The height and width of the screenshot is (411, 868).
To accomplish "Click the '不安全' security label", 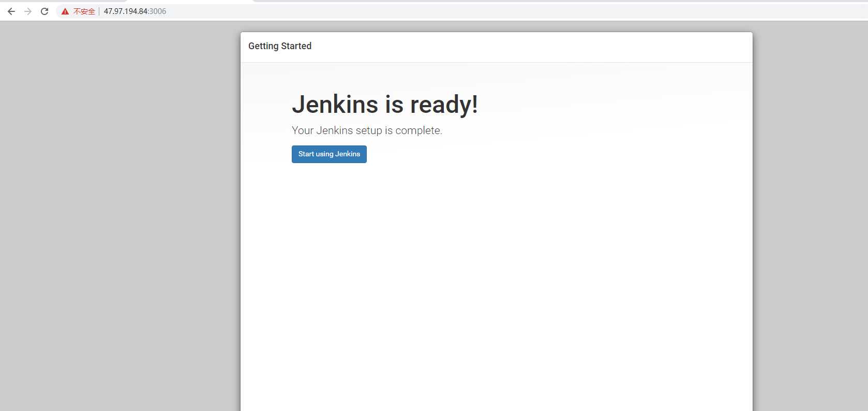I will coord(84,11).
